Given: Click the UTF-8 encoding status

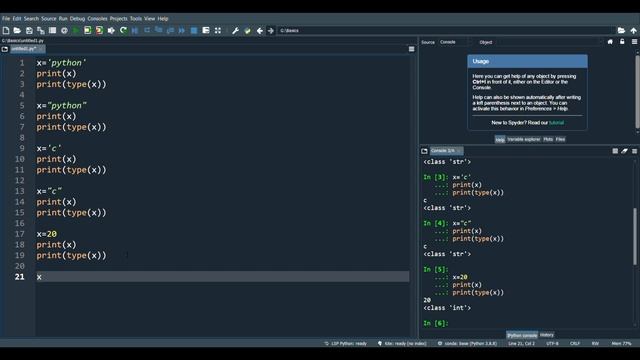Looking at the screenshot, I should coord(552,344).
